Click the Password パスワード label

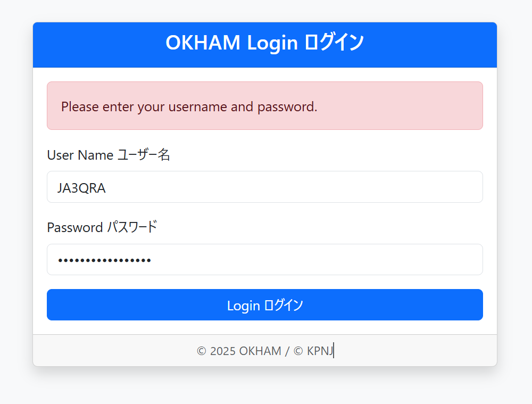[102, 227]
